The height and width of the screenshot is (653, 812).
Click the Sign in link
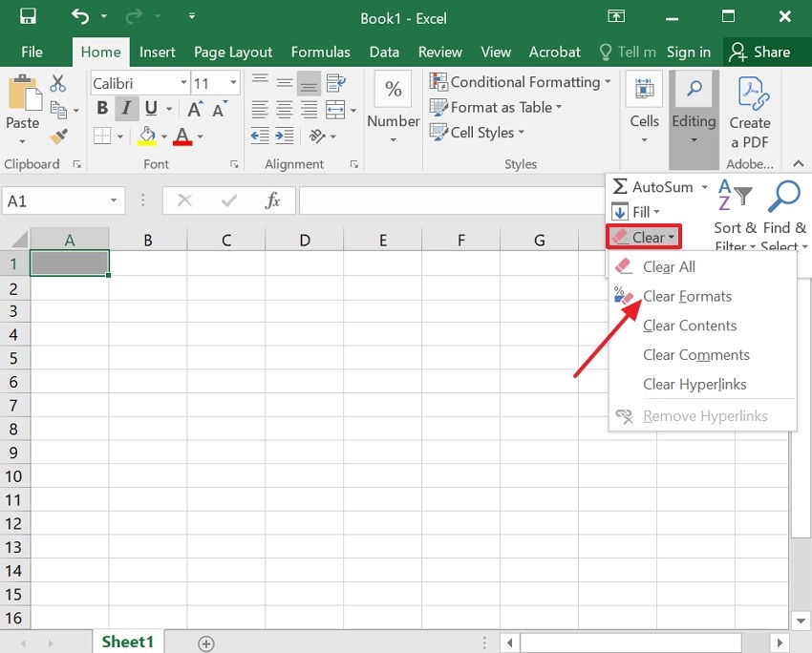pyautogui.click(x=688, y=52)
